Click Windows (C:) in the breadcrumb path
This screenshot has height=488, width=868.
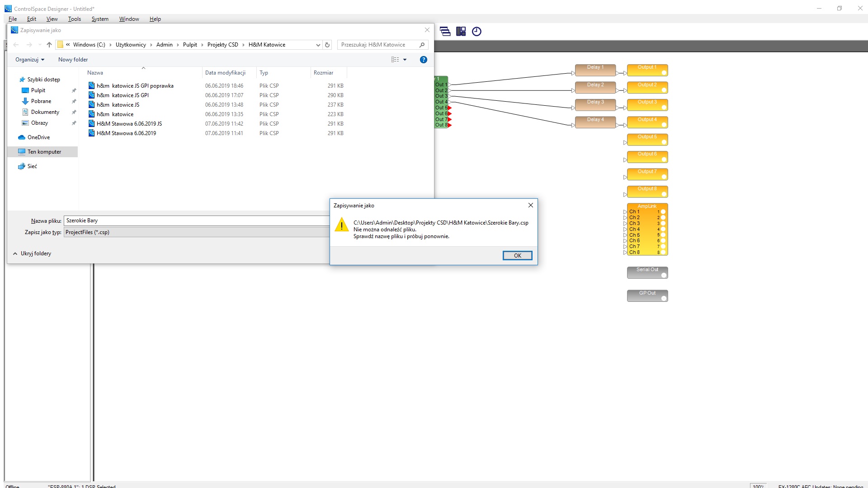click(x=89, y=45)
